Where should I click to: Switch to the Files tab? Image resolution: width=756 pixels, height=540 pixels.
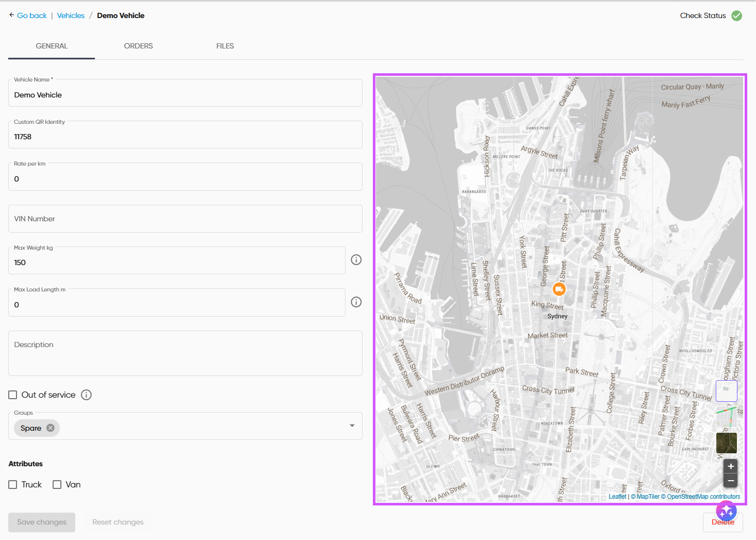(225, 46)
